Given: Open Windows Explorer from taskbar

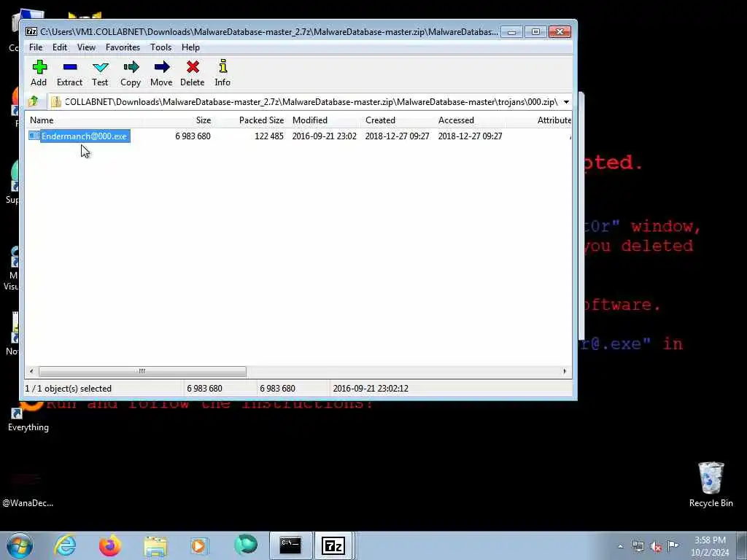Looking at the screenshot, I should [155, 546].
